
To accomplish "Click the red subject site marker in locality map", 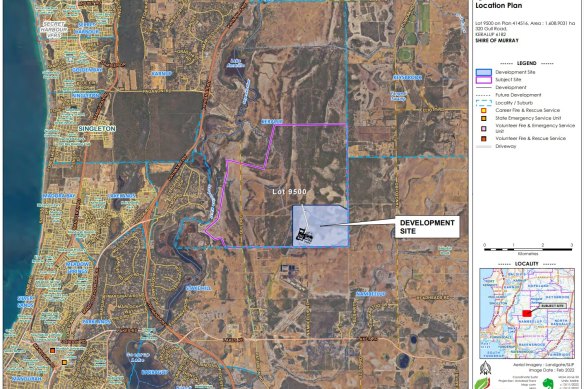I will pos(526,313).
